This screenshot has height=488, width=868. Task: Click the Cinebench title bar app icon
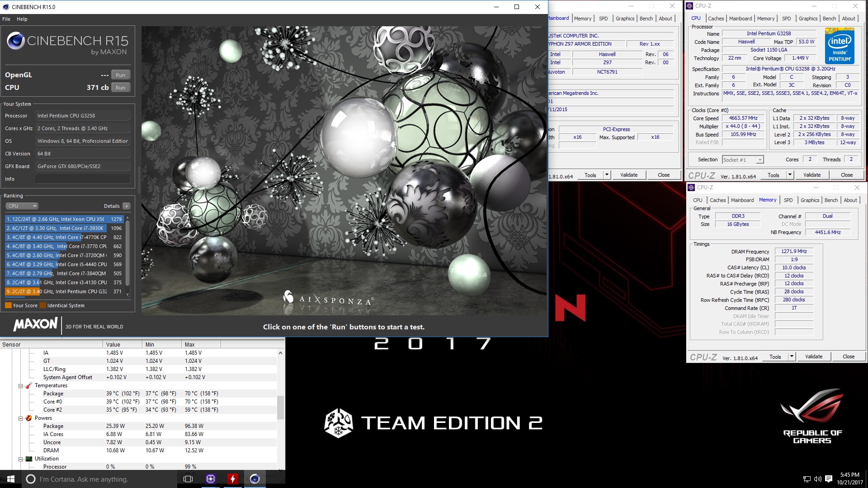pos(5,7)
